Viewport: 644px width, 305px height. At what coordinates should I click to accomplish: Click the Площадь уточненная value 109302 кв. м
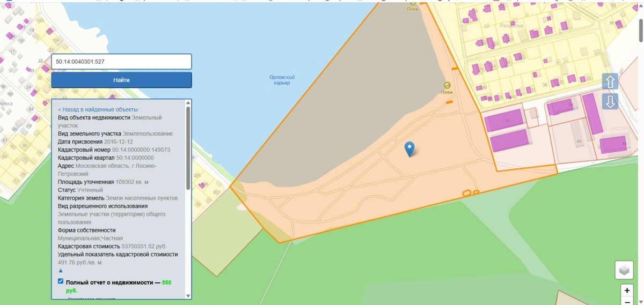click(132, 182)
